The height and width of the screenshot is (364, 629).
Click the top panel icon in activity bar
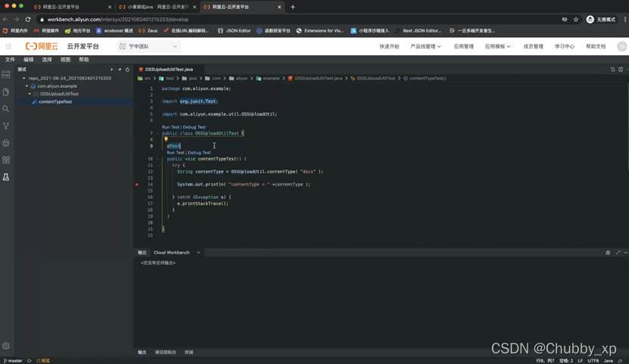[x=6, y=75]
